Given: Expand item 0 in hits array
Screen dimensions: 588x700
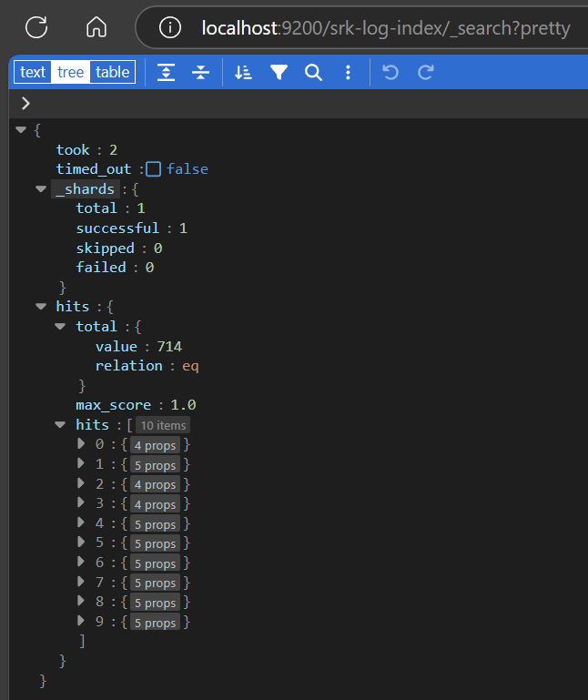Looking at the screenshot, I should coord(83,445).
